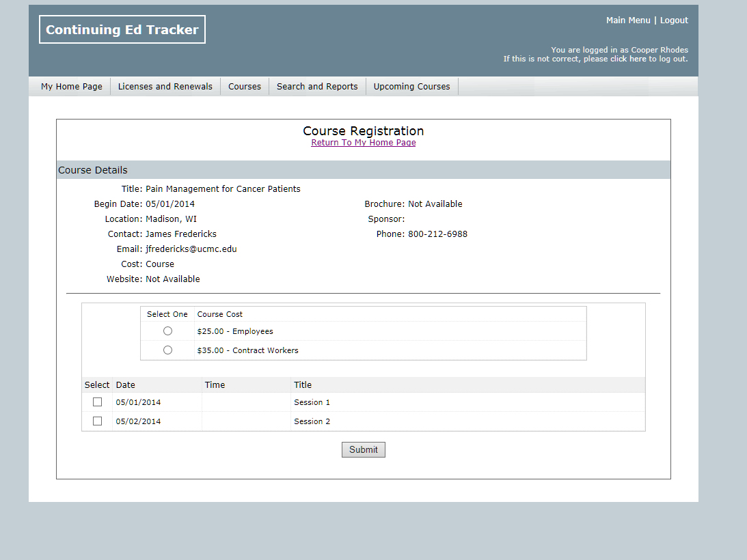Open the Licenses and Renewals menu
This screenshot has width=747, height=560.
(x=165, y=87)
